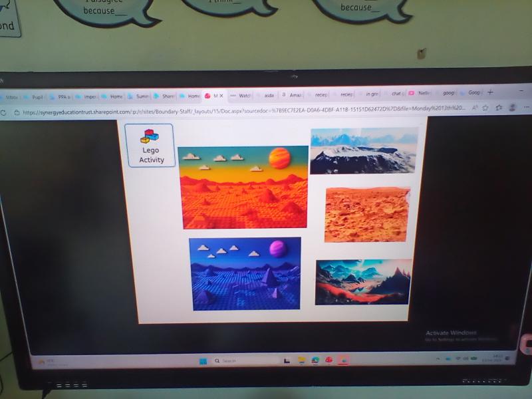Click the read aloud icon in address bar
The height and width of the screenshot is (399, 532).
tap(473, 107)
